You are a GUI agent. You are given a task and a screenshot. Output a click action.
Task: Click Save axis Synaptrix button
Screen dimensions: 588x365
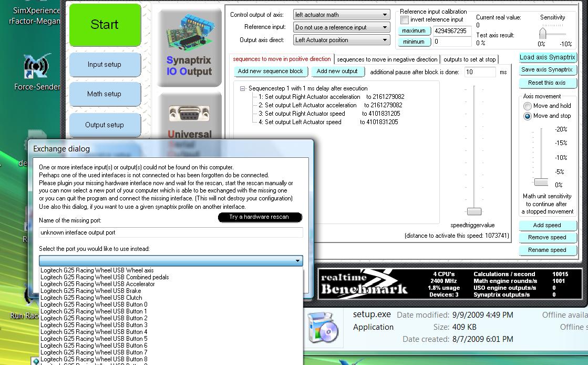(548, 70)
